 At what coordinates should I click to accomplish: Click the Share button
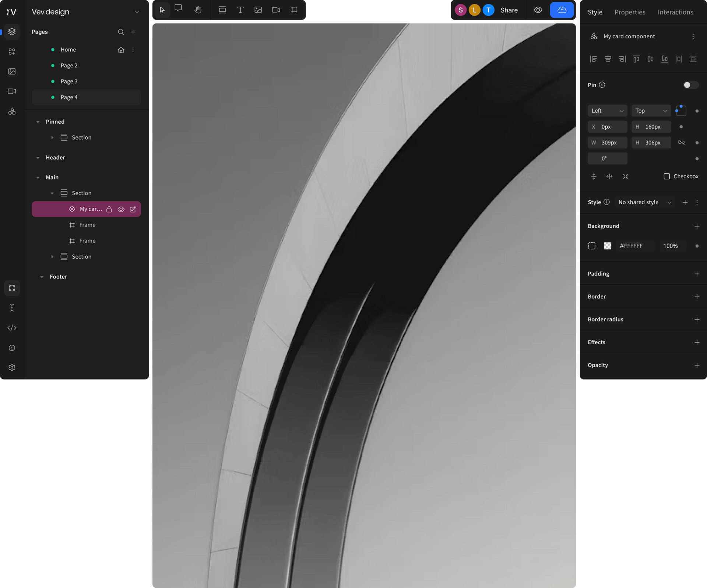point(509,10)
